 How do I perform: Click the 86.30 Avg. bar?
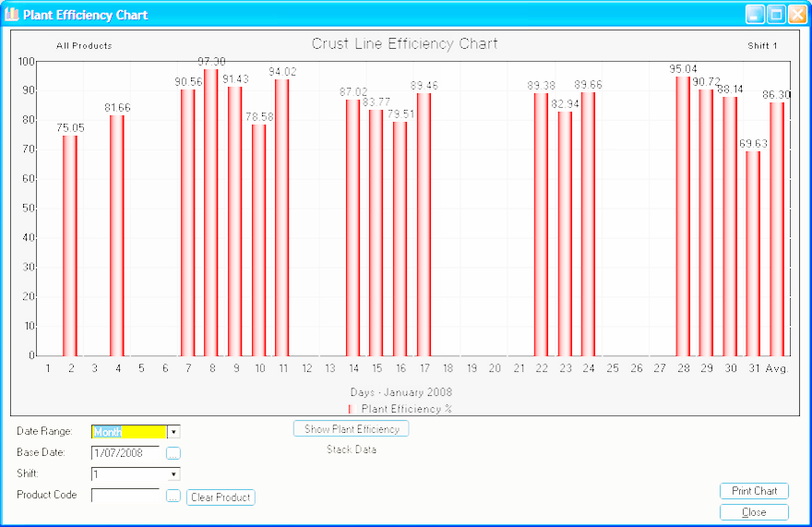(x=777, y=229)
